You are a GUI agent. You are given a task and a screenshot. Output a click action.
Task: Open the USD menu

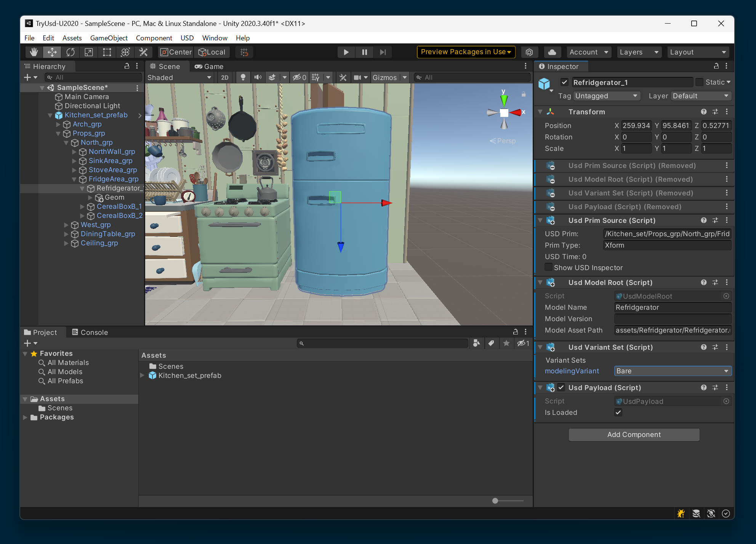coord(187,38)
